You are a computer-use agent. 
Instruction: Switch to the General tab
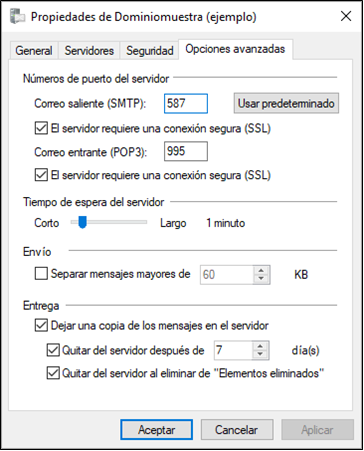34,51
